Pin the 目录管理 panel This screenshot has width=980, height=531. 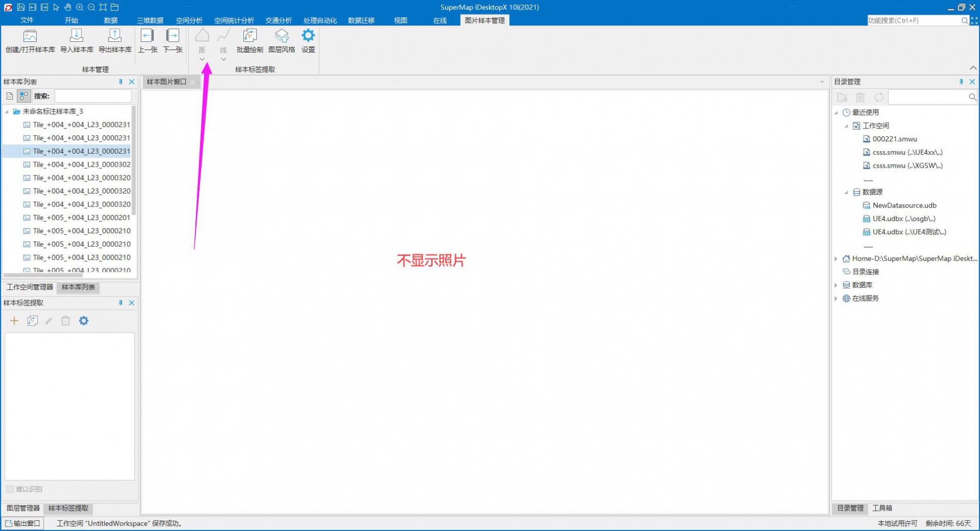click(x=961, y=82)
